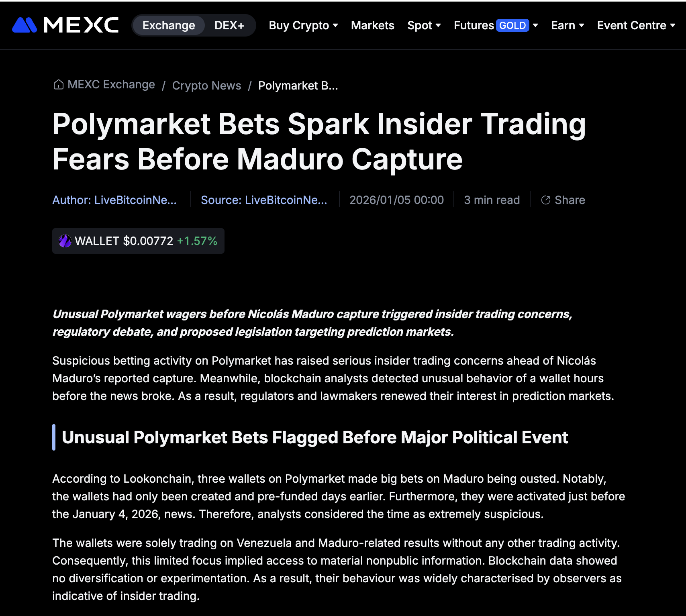Click the MEXC logo icon

coord(24,25)
